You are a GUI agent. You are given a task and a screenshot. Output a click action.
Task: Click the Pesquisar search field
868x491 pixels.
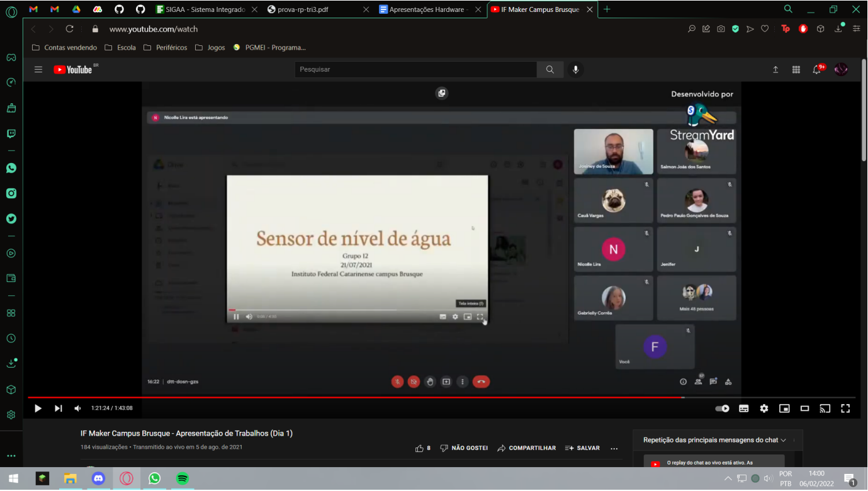point(415,70)
